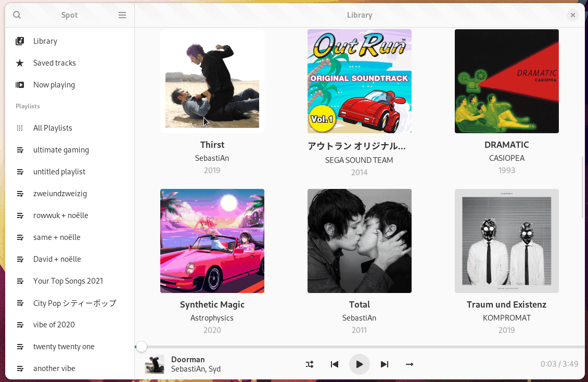Open the City Pop シティーポップ playlist
588x382 pixels.
point(70,303)
